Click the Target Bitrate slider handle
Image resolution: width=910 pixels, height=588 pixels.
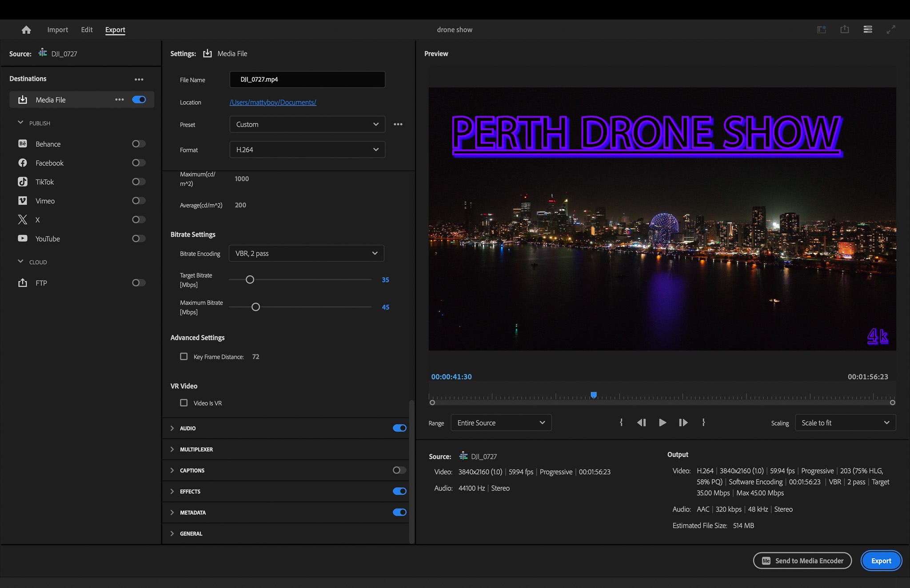(x=250, y=279)
